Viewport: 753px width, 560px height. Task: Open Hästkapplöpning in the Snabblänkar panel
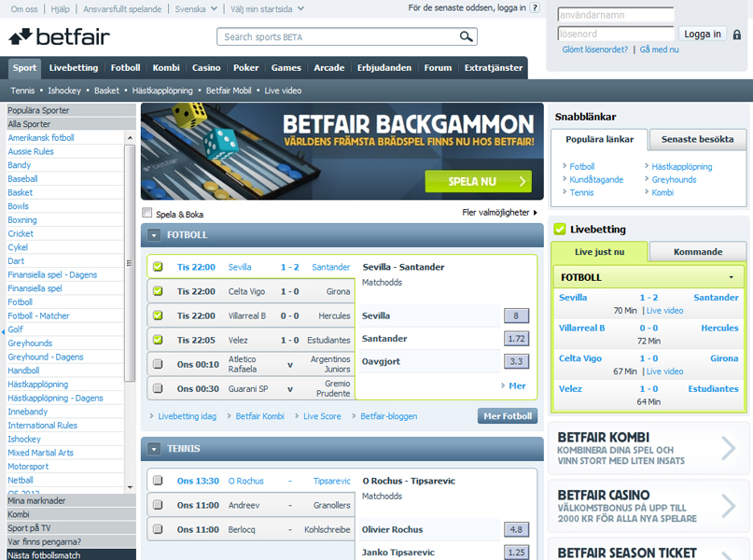pyautogui.click(x=681, y=167)
